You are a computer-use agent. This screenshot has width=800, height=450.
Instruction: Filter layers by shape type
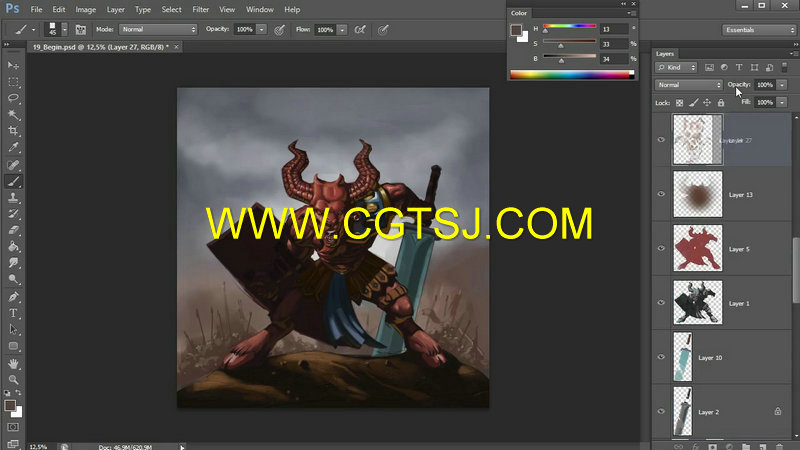click(754, 67)
